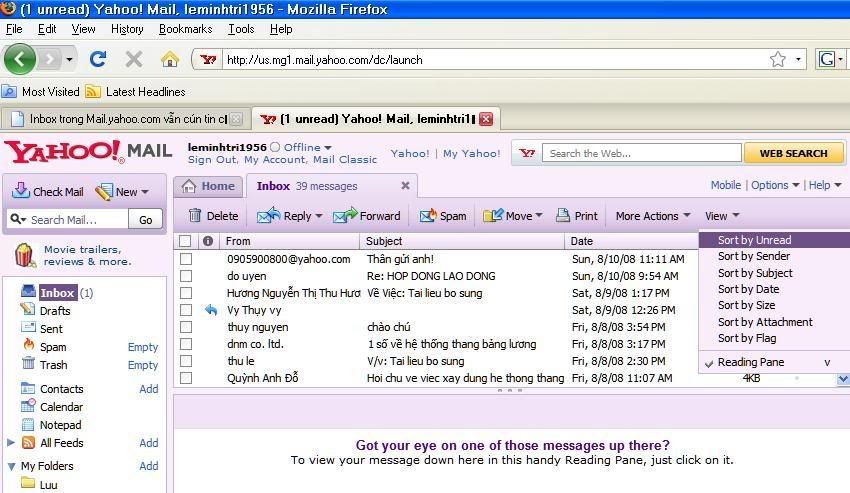Open the Options dropdown
This screenshot has height=493, width=850.
tap(775, 185)
